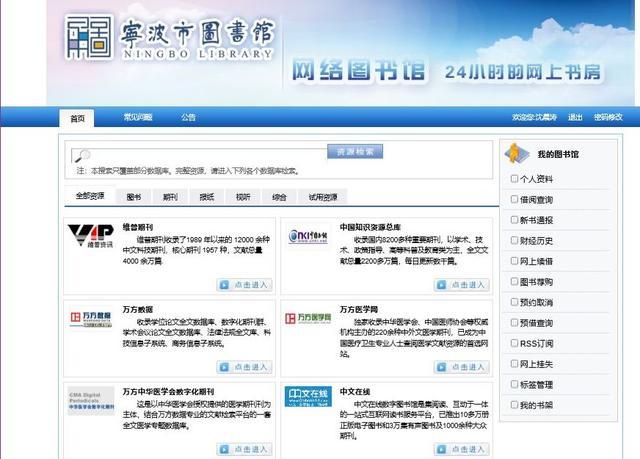This screenshot has height=459, width=640.
Task: Check the 借阅查询 checkbox
Action: click(x=514, y=199)
